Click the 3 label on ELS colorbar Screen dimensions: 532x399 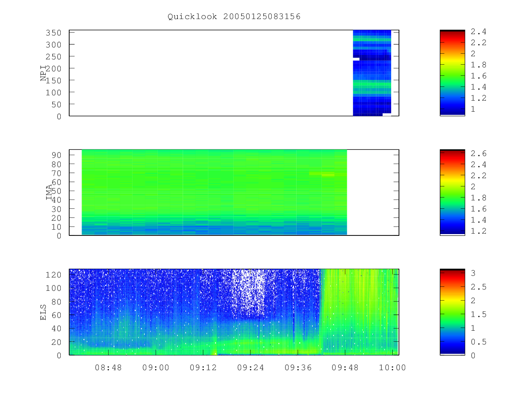[x=473, y=273]
